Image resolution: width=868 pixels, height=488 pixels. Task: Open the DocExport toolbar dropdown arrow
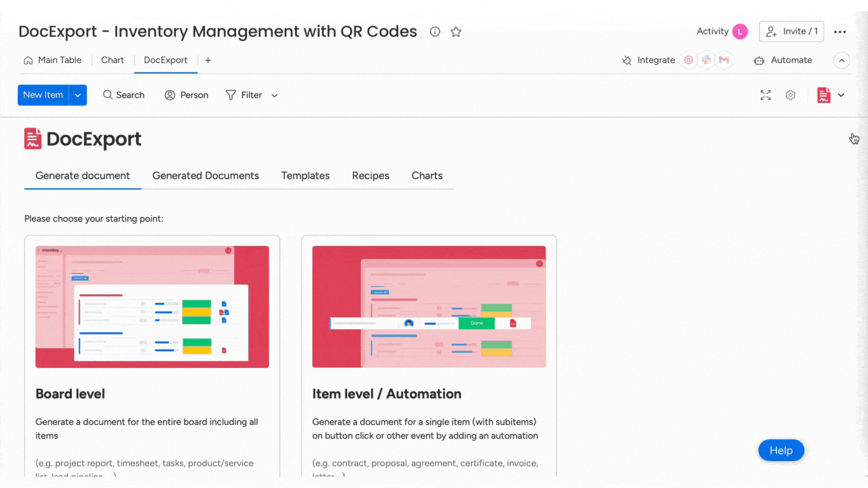tap(841, 95)
